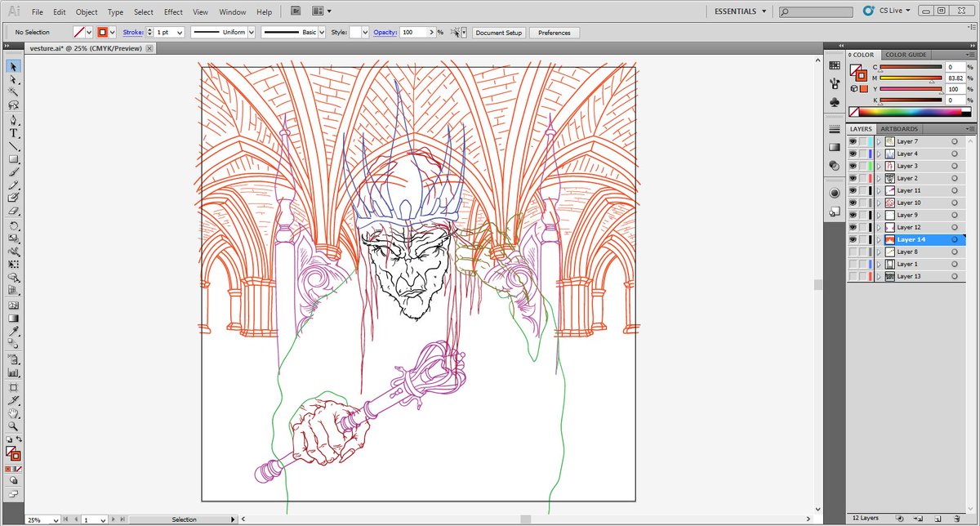The height and width of the screenshot is (526, 980).
Task: Open the Swatches panel from the dock
Action: tap(834, 65)
